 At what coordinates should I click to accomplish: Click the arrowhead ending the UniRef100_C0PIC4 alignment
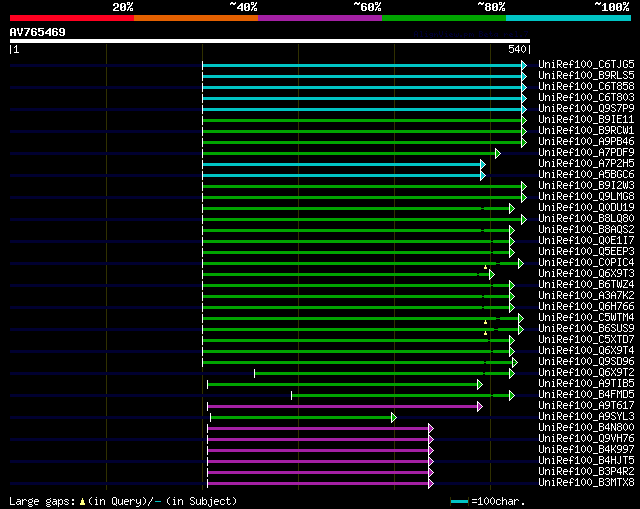point(521,264)
